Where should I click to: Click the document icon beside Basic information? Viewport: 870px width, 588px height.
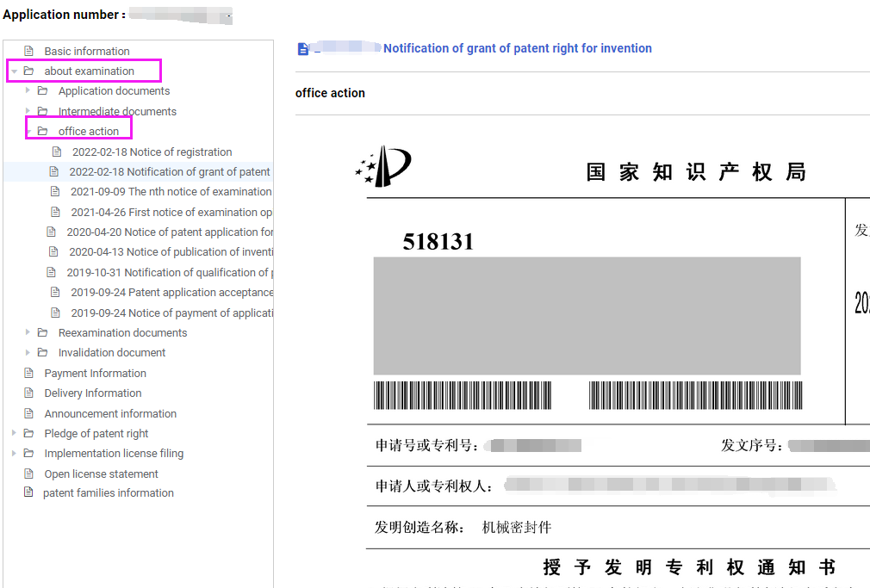[x=28, y=51]
